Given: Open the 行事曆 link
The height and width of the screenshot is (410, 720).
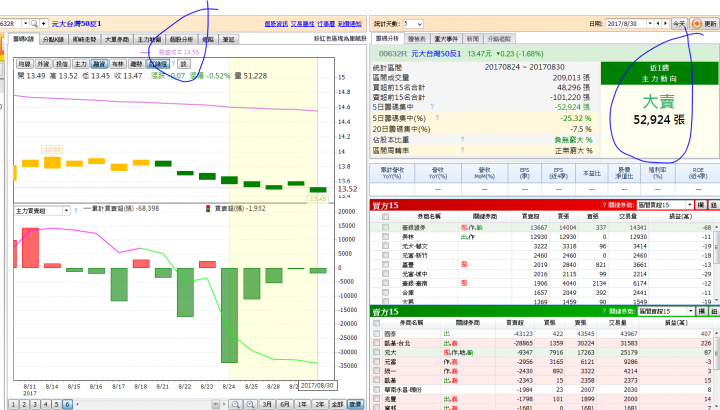Looking at the screenshot, I should (x=326, y=24).
